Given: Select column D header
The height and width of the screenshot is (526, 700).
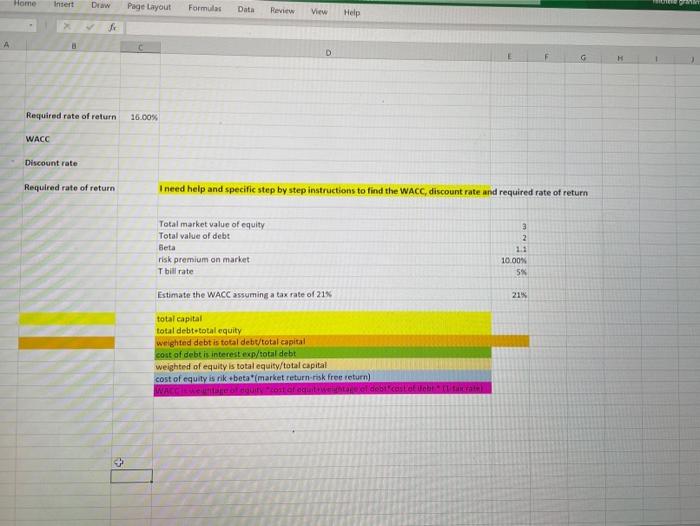Looking at the screenshot, I should pos(328,53).
